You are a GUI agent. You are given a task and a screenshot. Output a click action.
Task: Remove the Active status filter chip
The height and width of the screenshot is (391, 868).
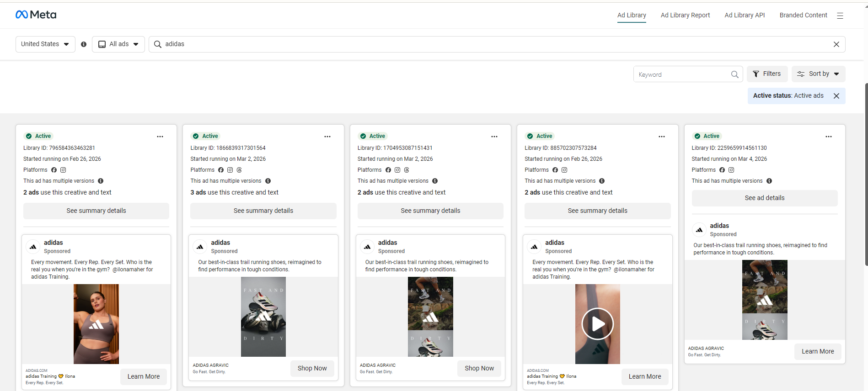[836, 96]
